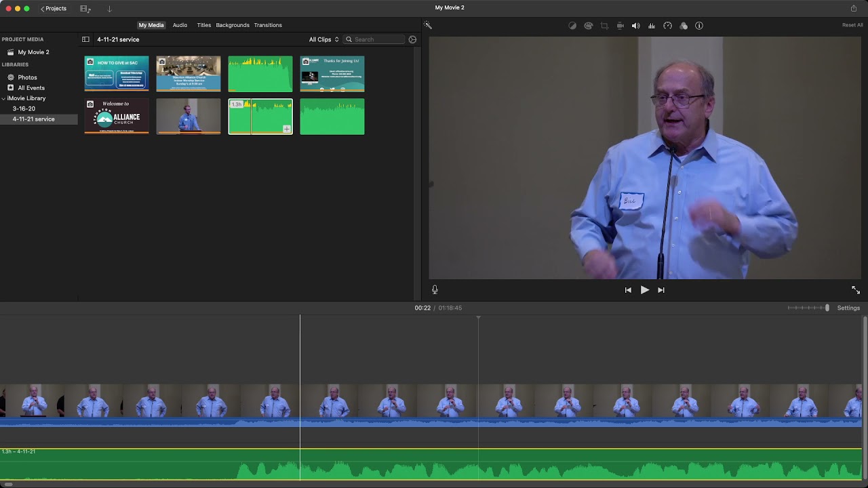The width and height of the screenshot is (868, 488).
Task: Click the media Search field
Action: point(374,39)
